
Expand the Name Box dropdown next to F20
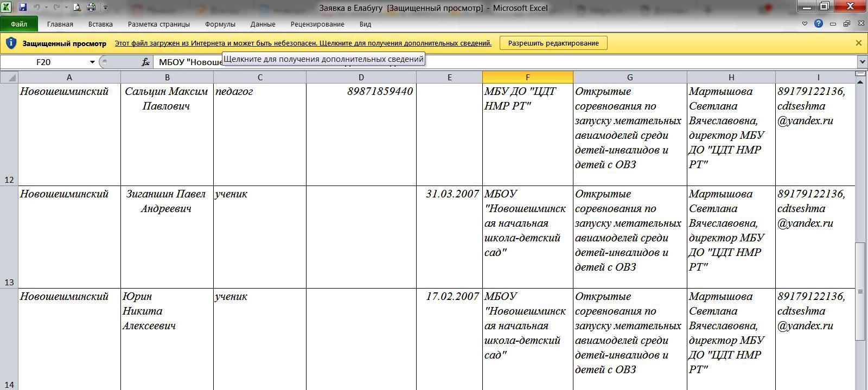tap(92, 62)
